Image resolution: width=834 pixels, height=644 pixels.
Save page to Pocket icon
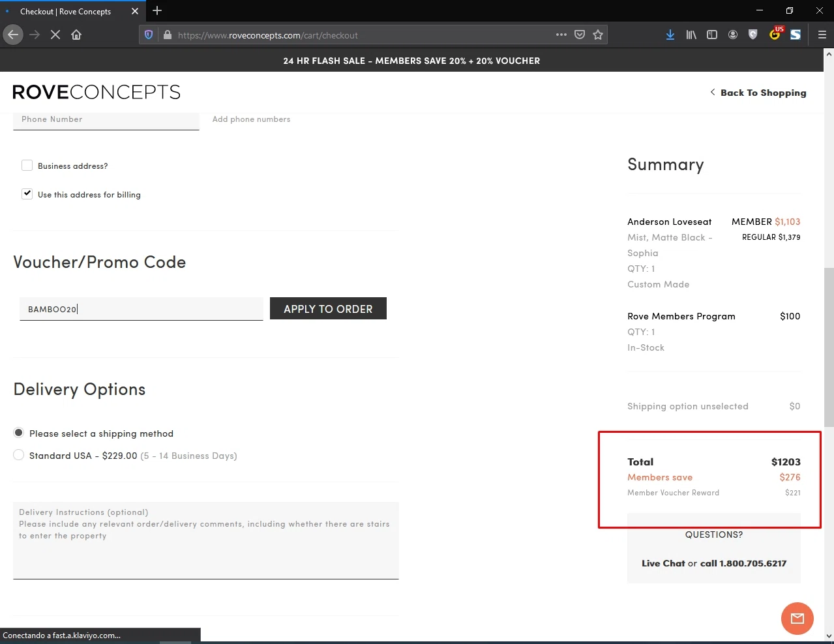click(x=580, y=35)
